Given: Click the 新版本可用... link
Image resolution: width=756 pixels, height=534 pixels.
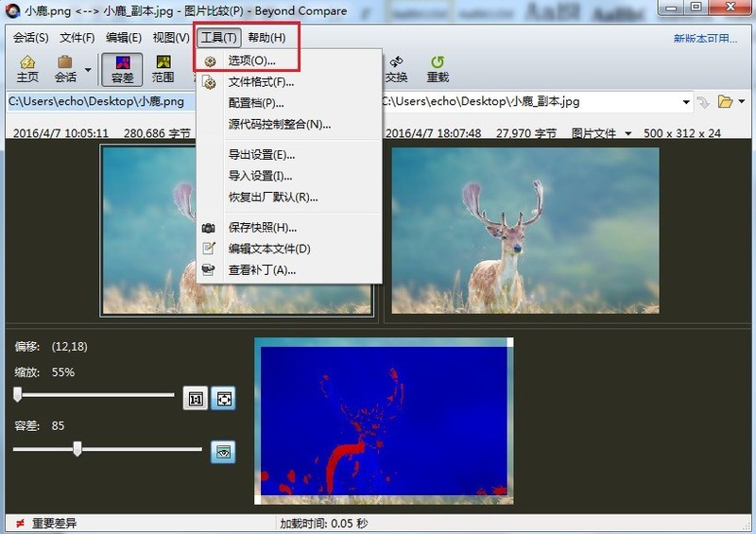Looking at the screenshot, I should [705, 38].
